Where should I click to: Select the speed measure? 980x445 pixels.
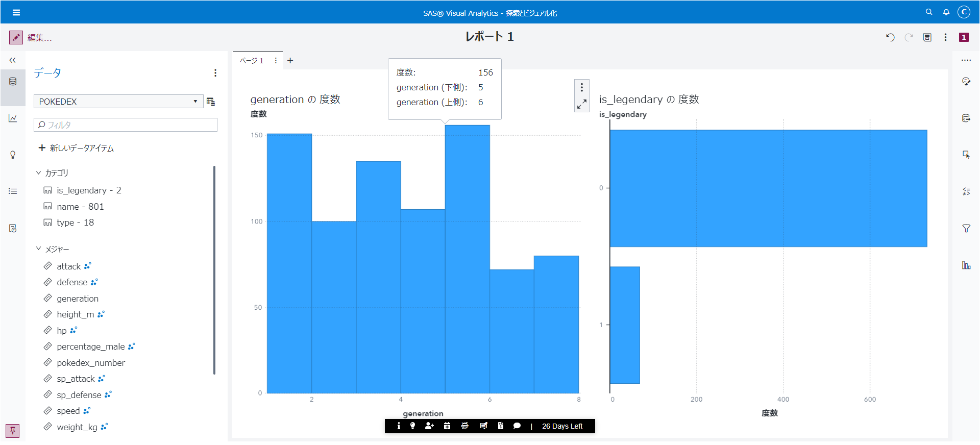(x=68, y=411)
